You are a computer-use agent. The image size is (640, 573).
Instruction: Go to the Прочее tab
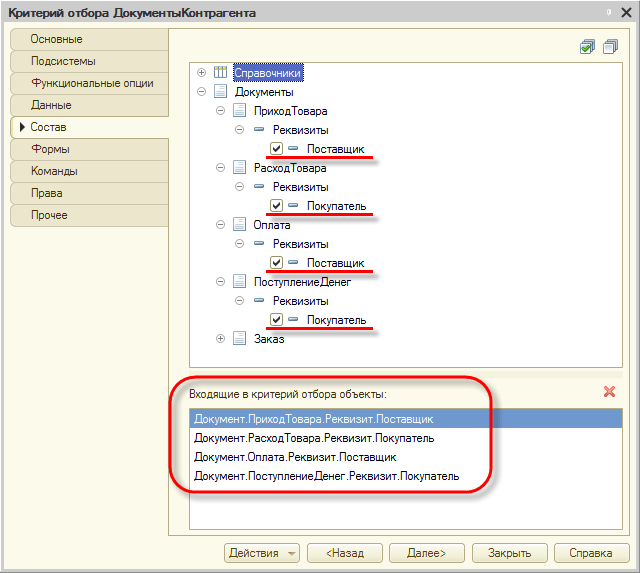pyautogui.click(x=89, y=215)
